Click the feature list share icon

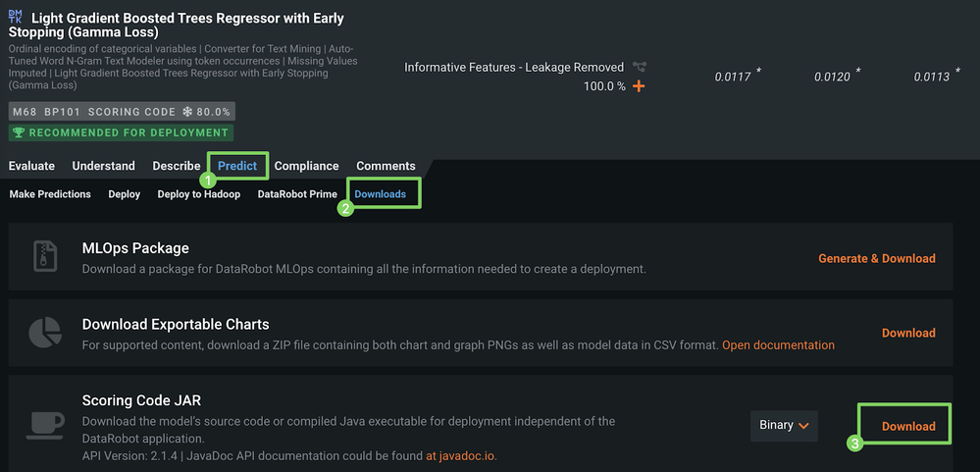pos(640,67)
